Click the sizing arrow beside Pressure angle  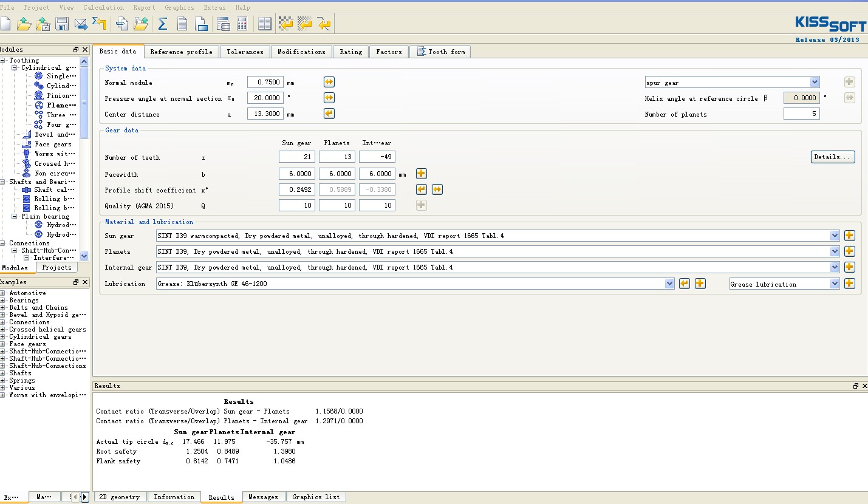click(x=329, y=98)
